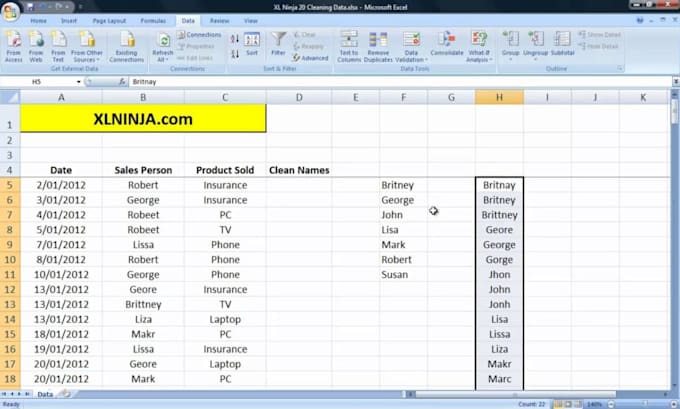
Task: Switch to the Home tab
Action: tap(38, 21)
